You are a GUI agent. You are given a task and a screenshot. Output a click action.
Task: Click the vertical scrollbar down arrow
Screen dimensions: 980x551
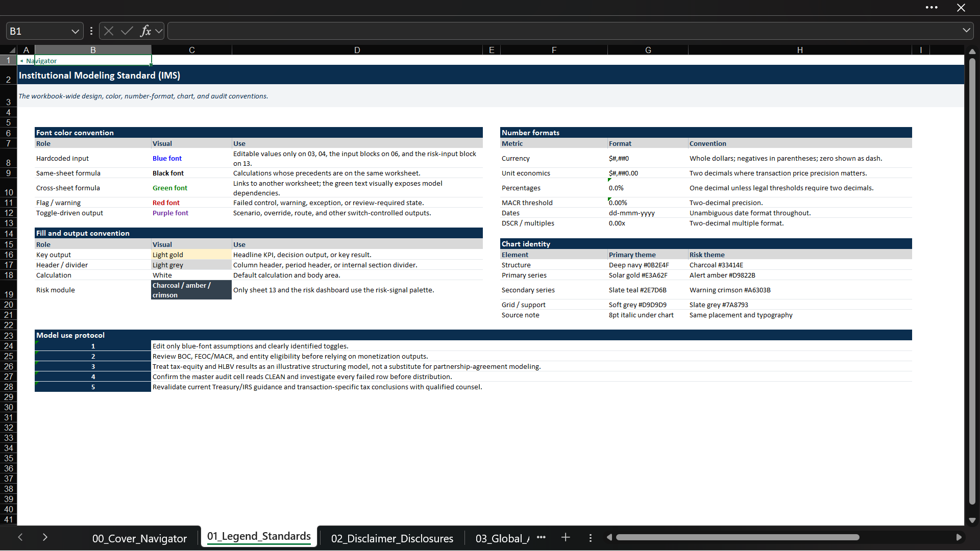(972, 520)
